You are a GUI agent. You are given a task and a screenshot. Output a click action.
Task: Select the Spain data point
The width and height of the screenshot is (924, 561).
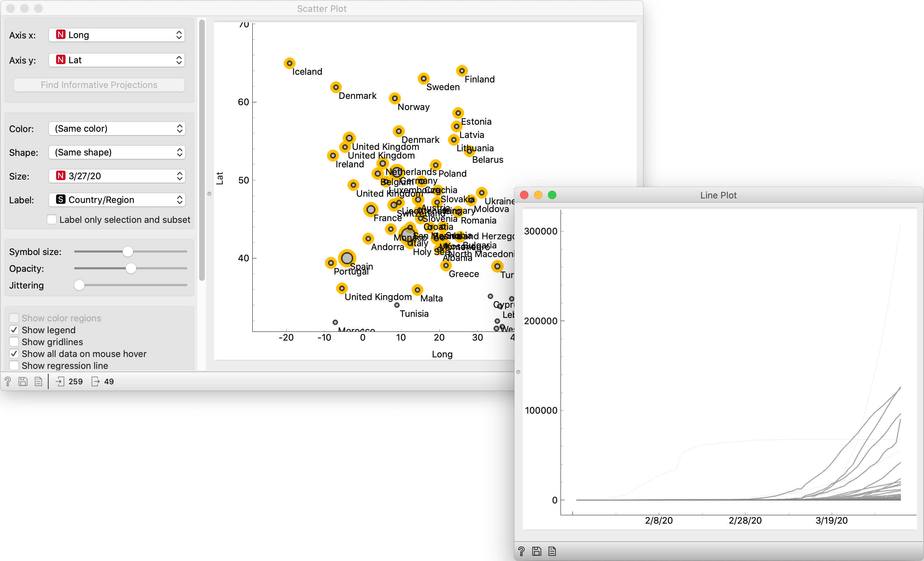pyautogui.click(x=347, y=258)
